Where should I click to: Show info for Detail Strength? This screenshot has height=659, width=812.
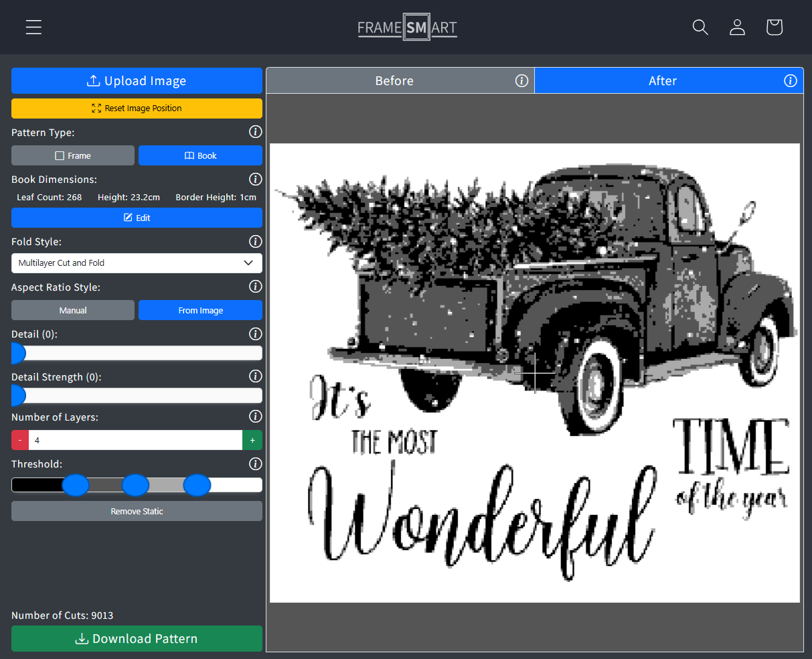(255, 376)
